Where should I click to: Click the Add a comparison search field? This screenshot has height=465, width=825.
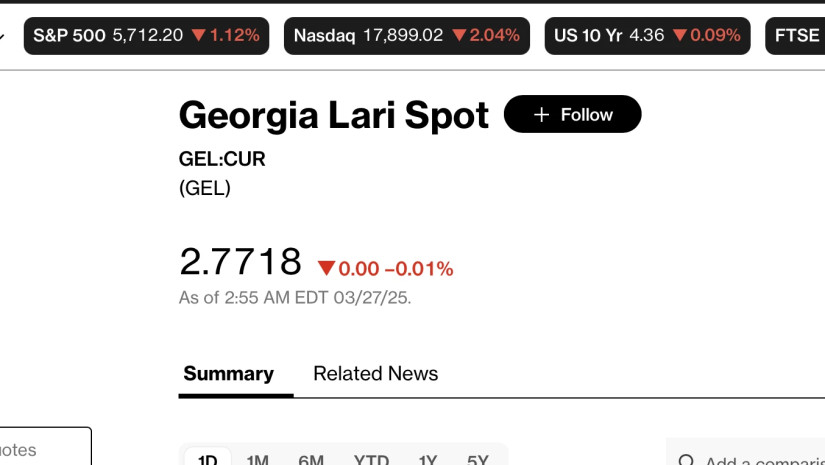[x=760, y=461]
